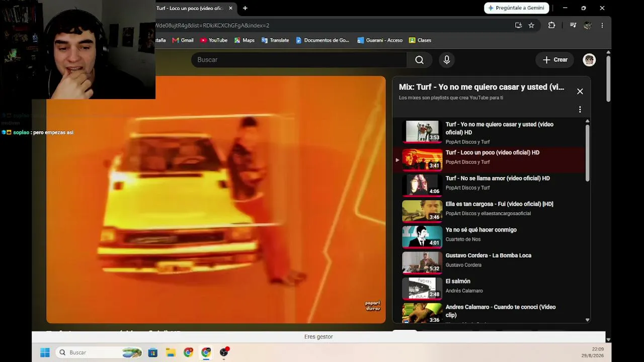Open the Chrome three-dot menu

[602, 25]
